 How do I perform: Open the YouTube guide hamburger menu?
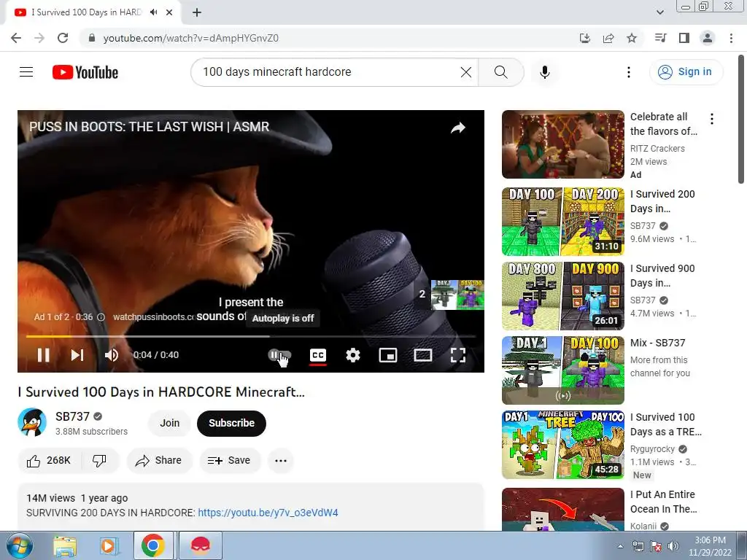[x=26, y=72]
